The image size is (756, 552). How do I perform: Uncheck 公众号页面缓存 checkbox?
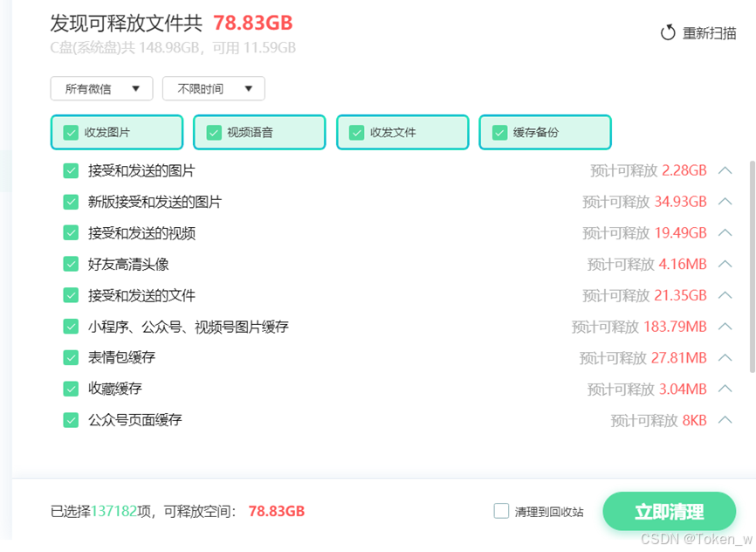tap(71, 420)
